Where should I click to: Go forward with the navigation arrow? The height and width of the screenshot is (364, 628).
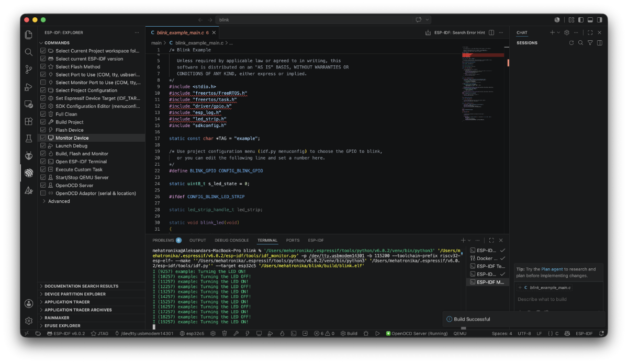pos(210,20)
